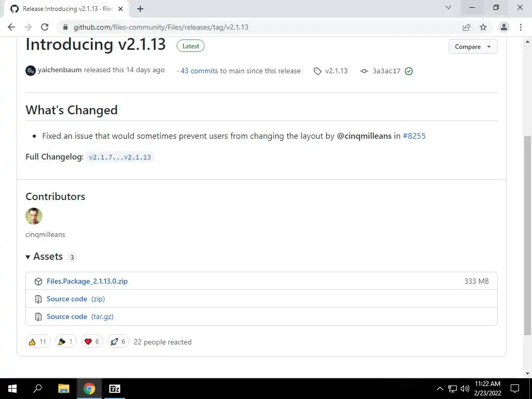Click the 22 people reacted text

[x=163, y=342]
